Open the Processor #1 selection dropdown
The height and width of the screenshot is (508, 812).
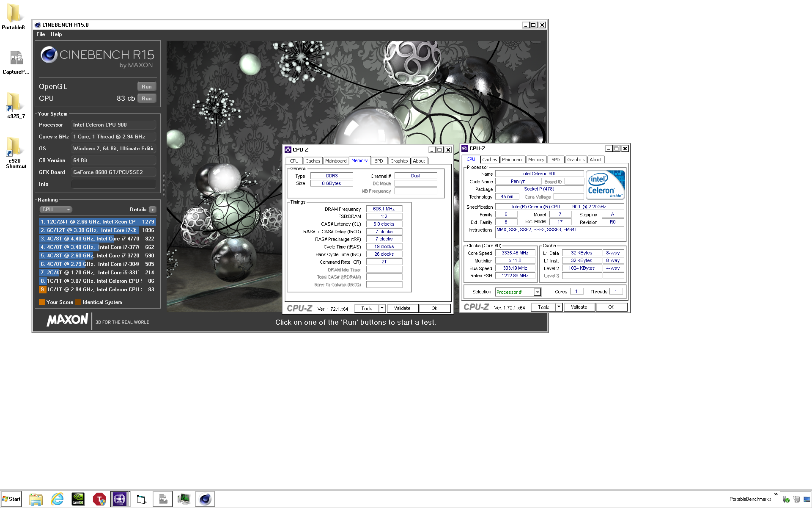tap(518, 292)
